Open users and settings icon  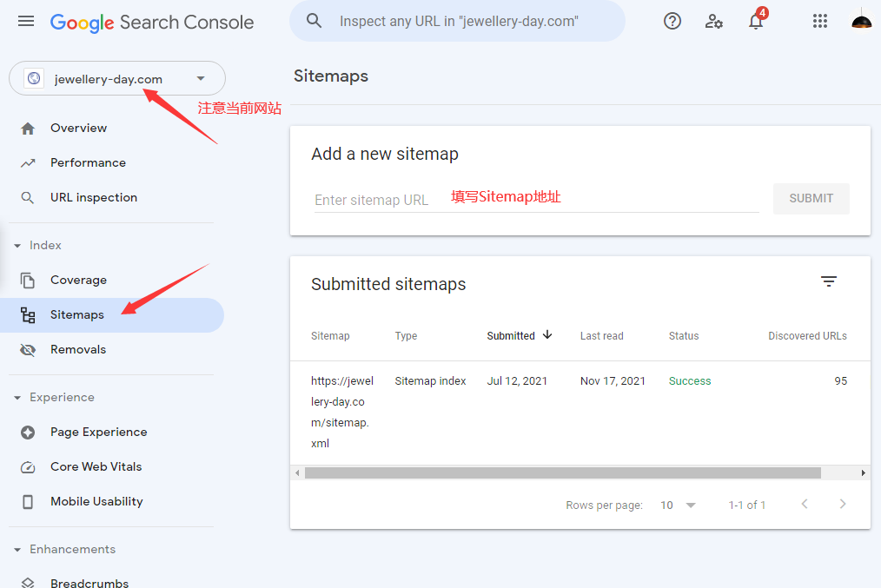pos(713,22)
